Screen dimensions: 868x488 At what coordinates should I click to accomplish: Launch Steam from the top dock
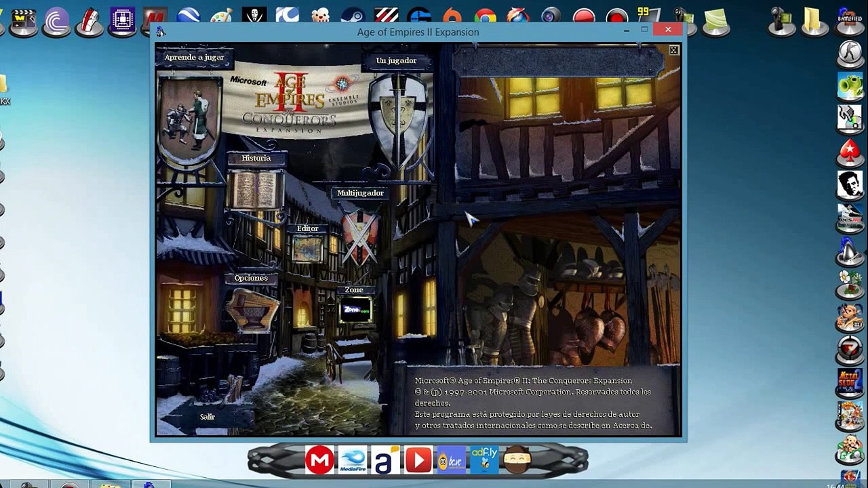pos(353,16)
